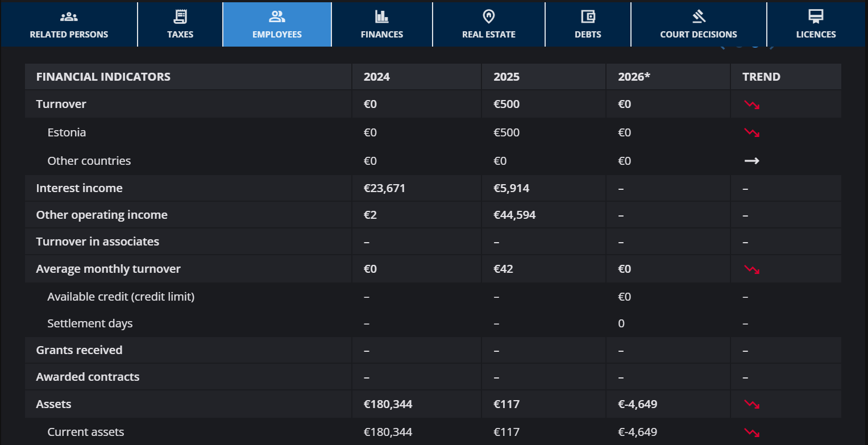Screen dimensions: 868x445
Task: Click the Related Persons people icon
Action: click(x=69, y=16)
